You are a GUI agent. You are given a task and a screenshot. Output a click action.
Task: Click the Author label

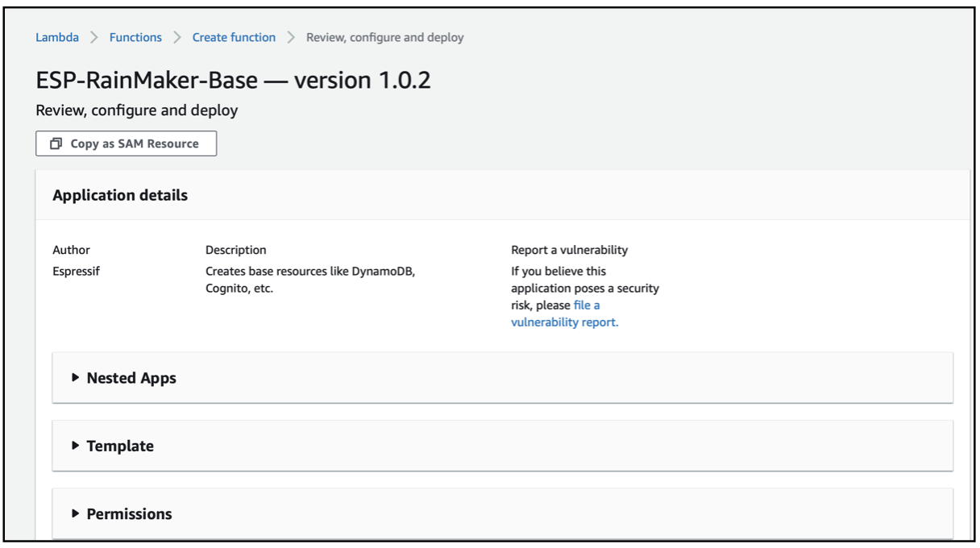pyautogui.click(x=71, y=250)
